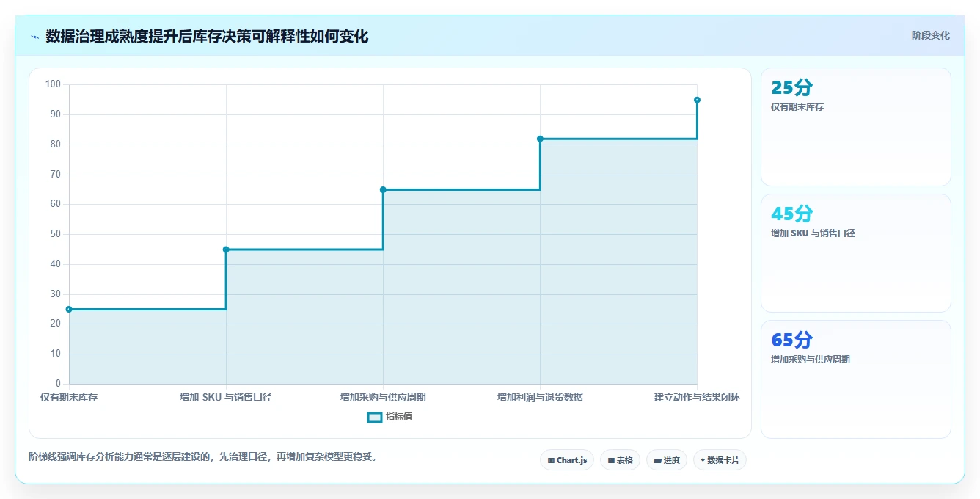Toggle the 指标值 legend item

pos(390,417)
